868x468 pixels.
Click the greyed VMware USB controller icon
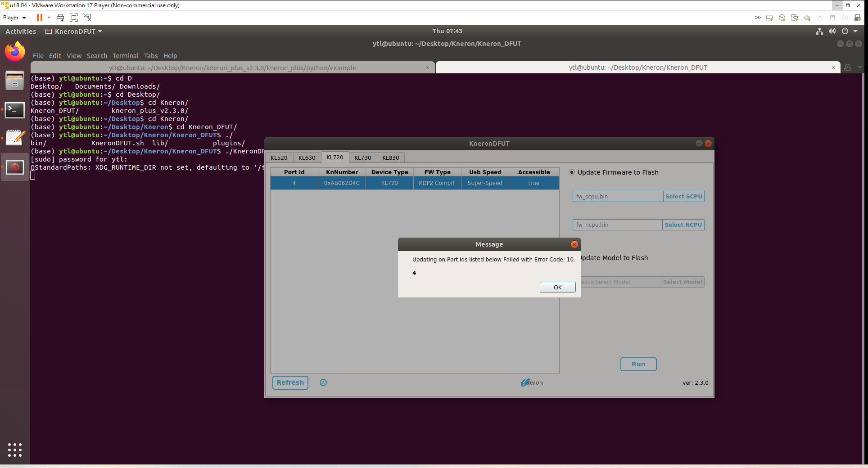tap(820, 18)
